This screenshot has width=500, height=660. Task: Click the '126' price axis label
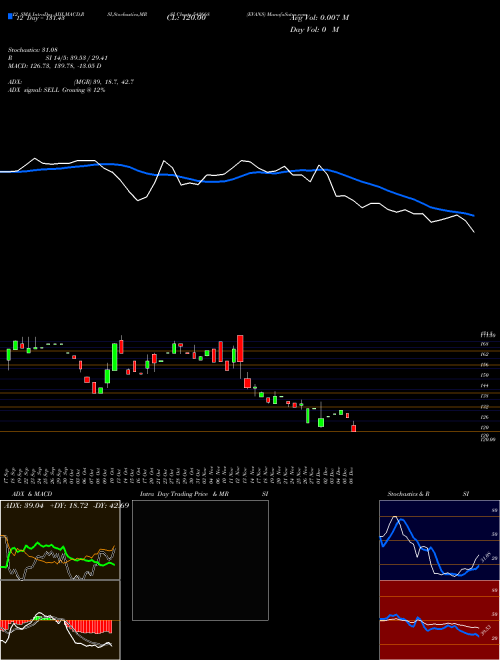484,417
